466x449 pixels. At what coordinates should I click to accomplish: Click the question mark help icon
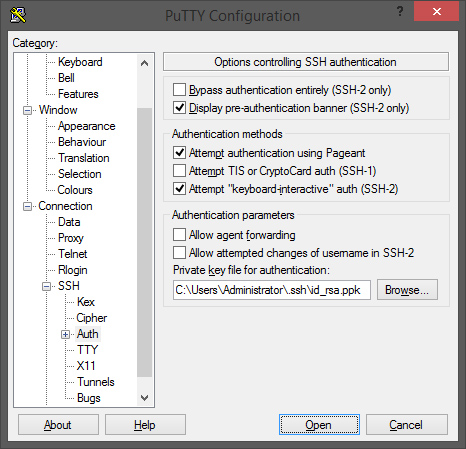(400, 12)
